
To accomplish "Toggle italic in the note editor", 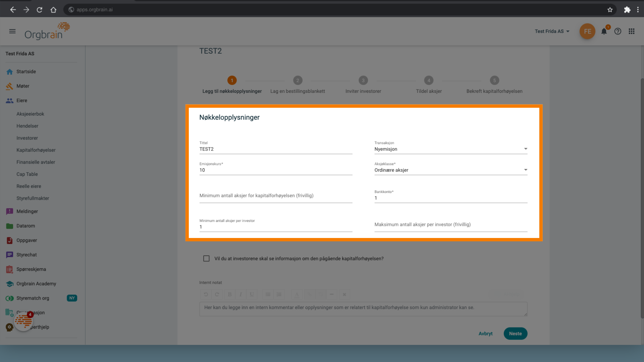I will [x=241, y=294].
